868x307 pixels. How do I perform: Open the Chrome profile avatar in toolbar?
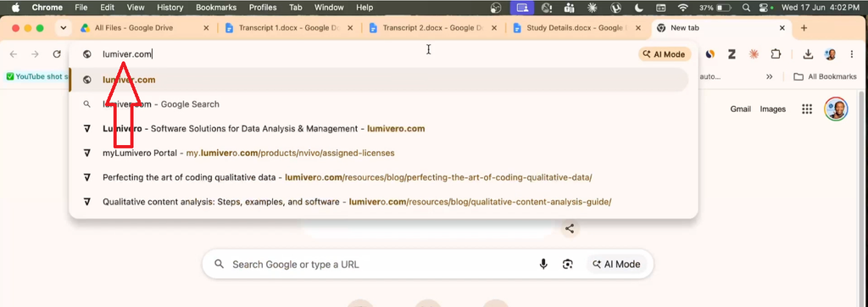[x=830, y=53]
